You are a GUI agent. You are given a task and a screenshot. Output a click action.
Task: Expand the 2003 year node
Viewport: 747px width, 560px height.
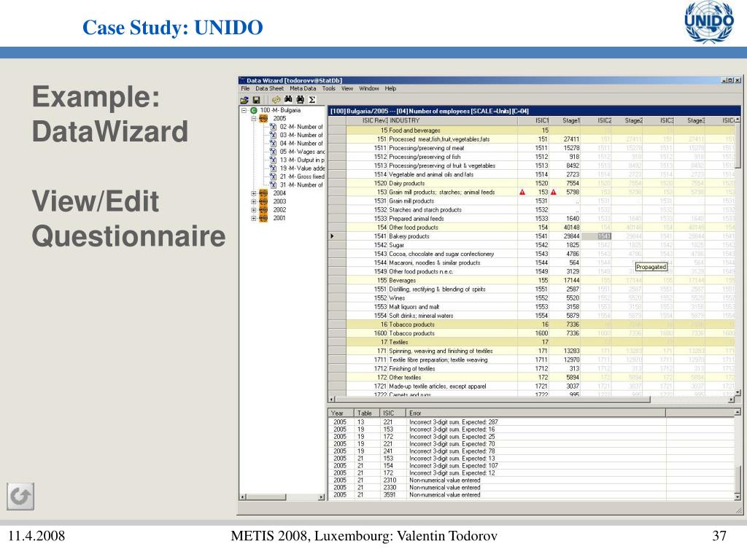pos(253,201)
